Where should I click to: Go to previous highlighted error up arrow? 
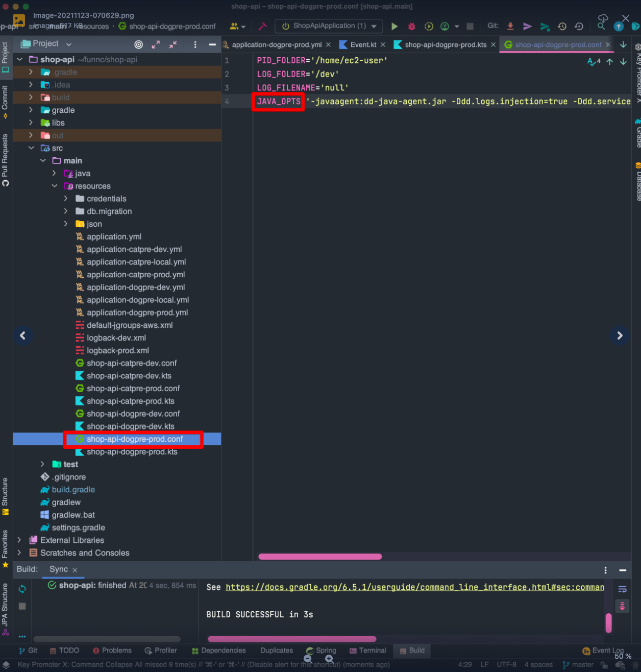click(x=609, y=62)
